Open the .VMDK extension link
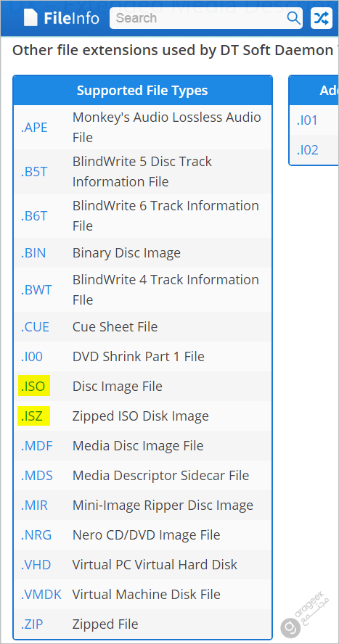The width and height of the screenshot is (339, 644). tap(41, 594)
